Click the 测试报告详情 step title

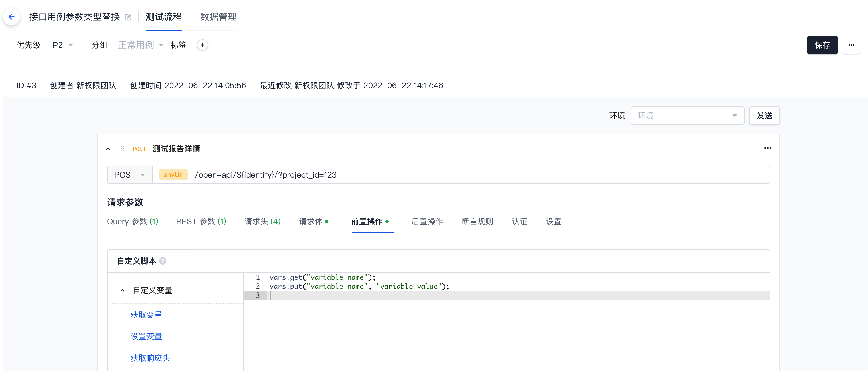[176, 149]
